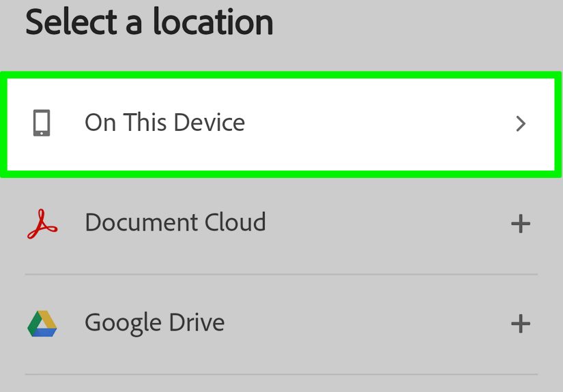
Task: Choose the Google Drive label
Action: [154, 322]
